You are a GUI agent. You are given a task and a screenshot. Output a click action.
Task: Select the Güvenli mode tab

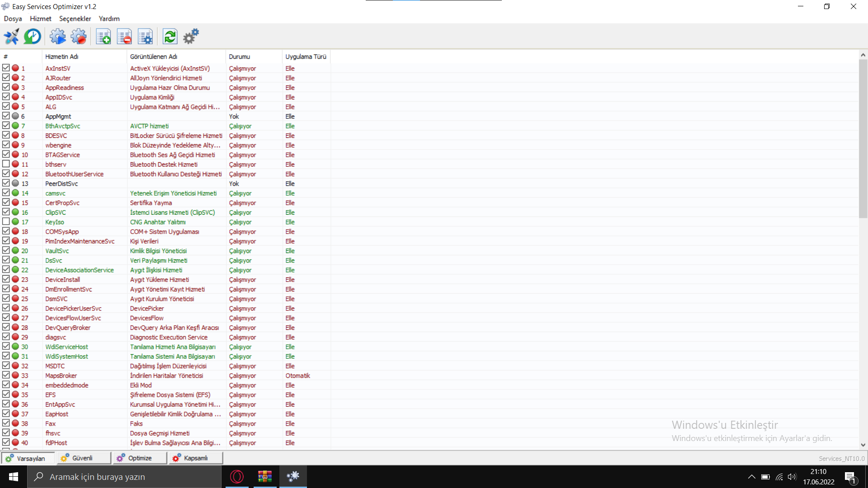tap(82, 458)
